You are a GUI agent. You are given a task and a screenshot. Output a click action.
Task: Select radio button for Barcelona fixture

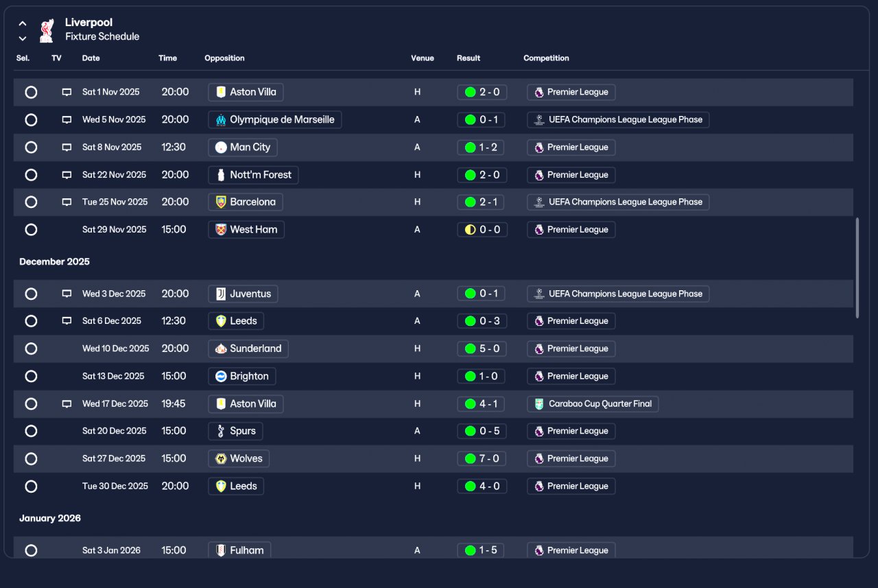click(31, 202)
